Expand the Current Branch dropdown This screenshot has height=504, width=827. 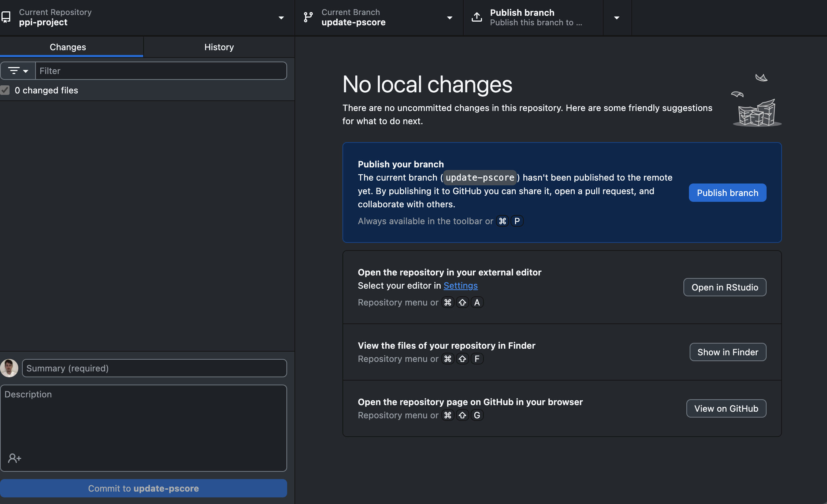449,18
